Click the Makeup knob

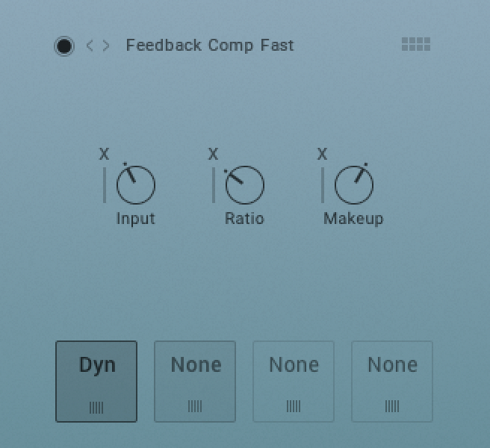click(x=354, y=184)
